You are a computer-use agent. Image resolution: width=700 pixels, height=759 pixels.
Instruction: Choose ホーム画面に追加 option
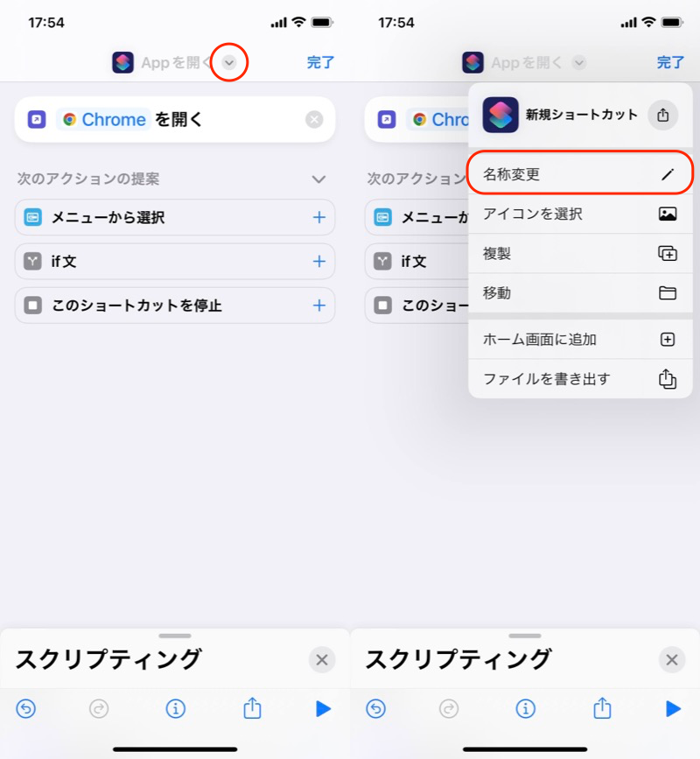pyautogui.click(x=580, y=339)
